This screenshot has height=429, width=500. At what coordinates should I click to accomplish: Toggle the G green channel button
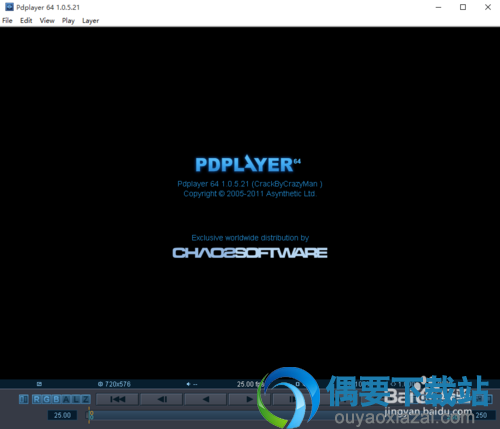coord(46,399)
